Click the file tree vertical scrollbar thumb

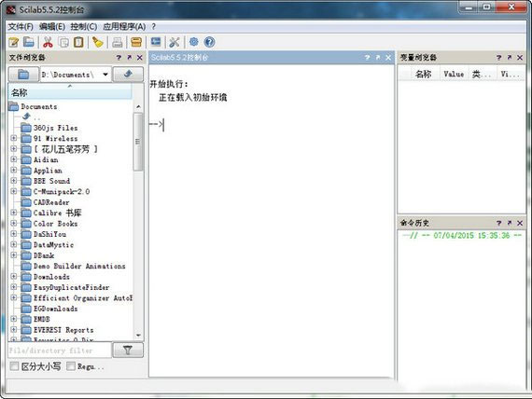[x=138, y=142]
